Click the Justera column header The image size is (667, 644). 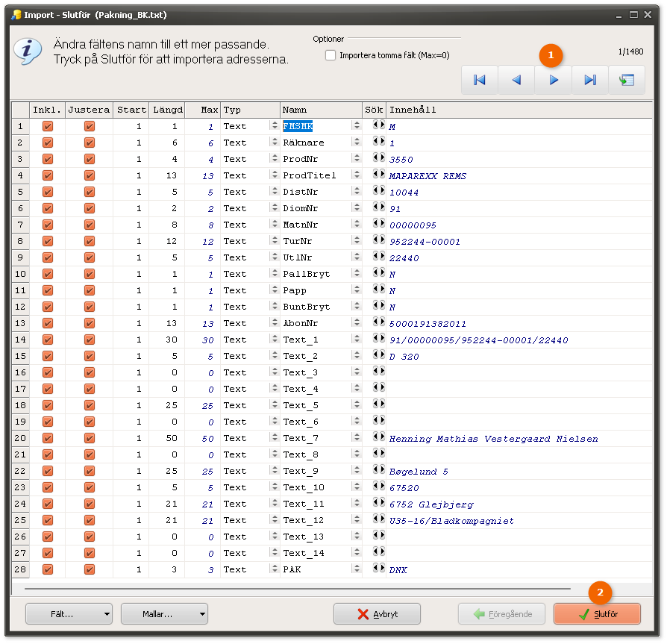point(89,110)
